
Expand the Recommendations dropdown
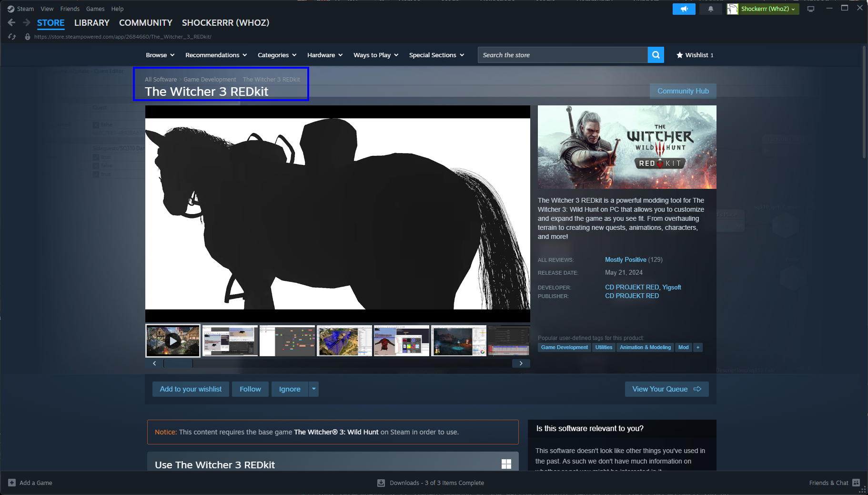pos(216,55)
